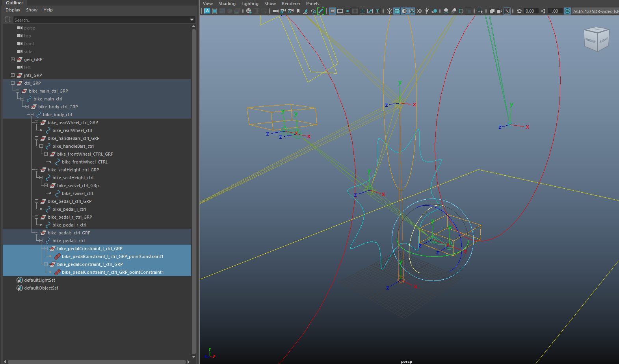Toggle the Film Gate display

[x=340, y=11]
